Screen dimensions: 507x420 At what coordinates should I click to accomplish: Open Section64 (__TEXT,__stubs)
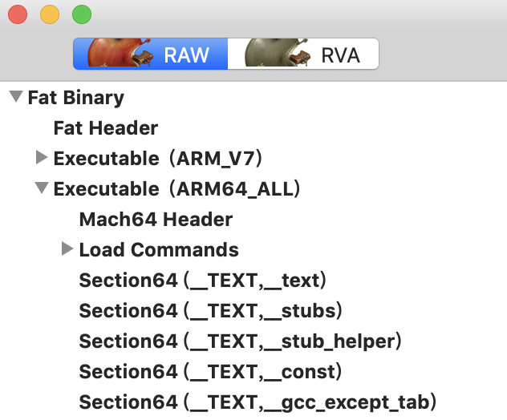point(210,311)
